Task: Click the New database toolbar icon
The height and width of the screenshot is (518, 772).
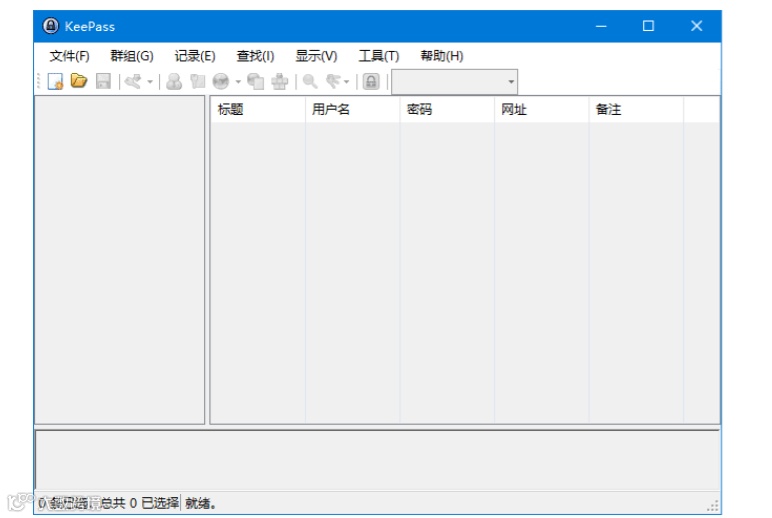Action: pyautogui.click(x=55, y=81)
